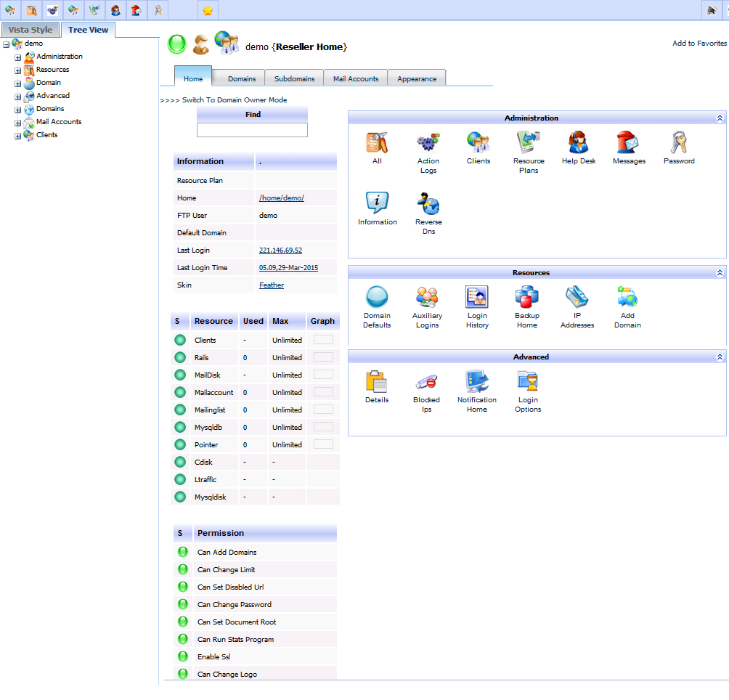Toggle the Can Change Limit permission indicator

coord(183,569)
